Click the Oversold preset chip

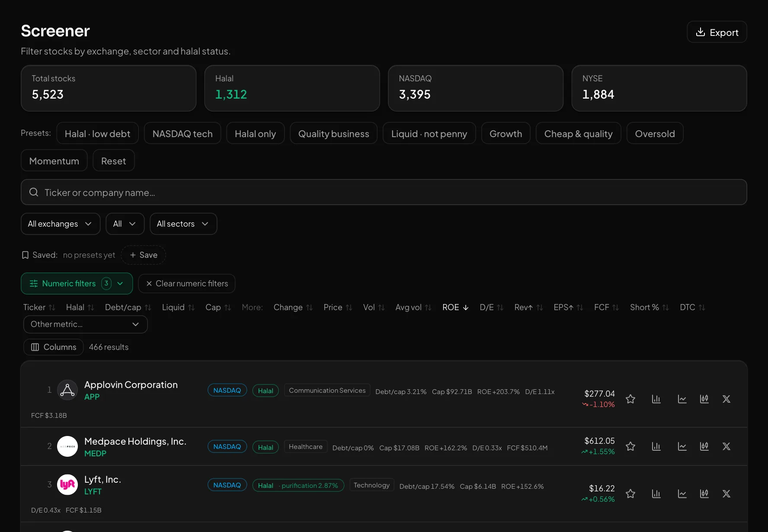pyautogui.click(x=655, y=133)
